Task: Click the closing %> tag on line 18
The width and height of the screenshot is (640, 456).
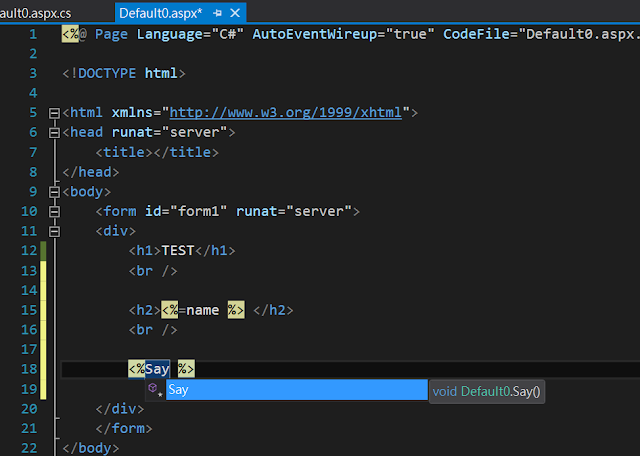Action: (x=186, y=369)
